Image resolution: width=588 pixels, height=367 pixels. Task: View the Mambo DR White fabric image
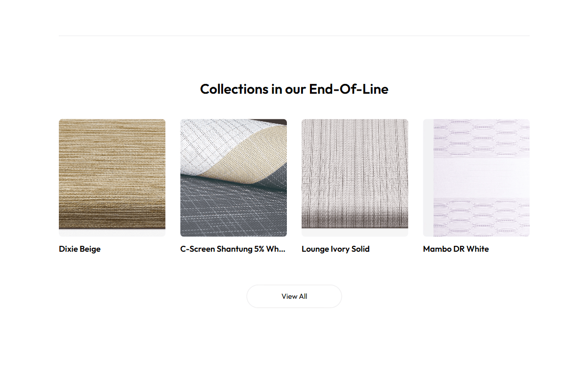coord(476,177)
